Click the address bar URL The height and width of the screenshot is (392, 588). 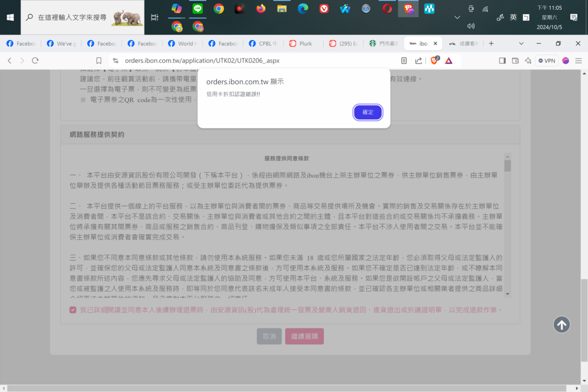coord(202,60)
